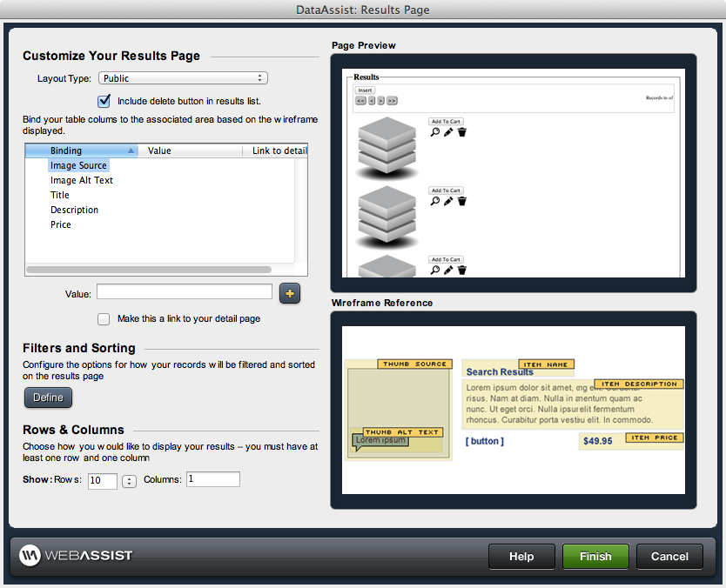The image size is (726, 588).
Task: Uncheck Include delete button in results list
Action: [104, 100]
